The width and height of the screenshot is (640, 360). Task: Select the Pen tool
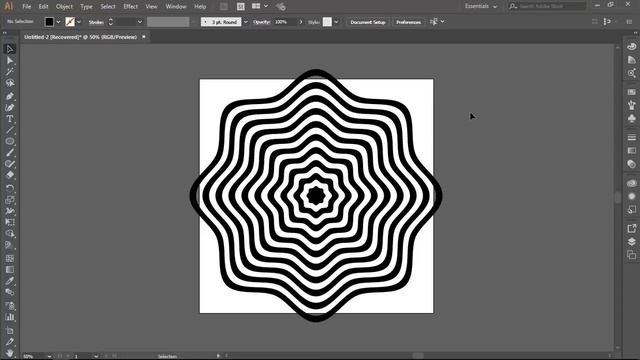click(x=10, y=96)
